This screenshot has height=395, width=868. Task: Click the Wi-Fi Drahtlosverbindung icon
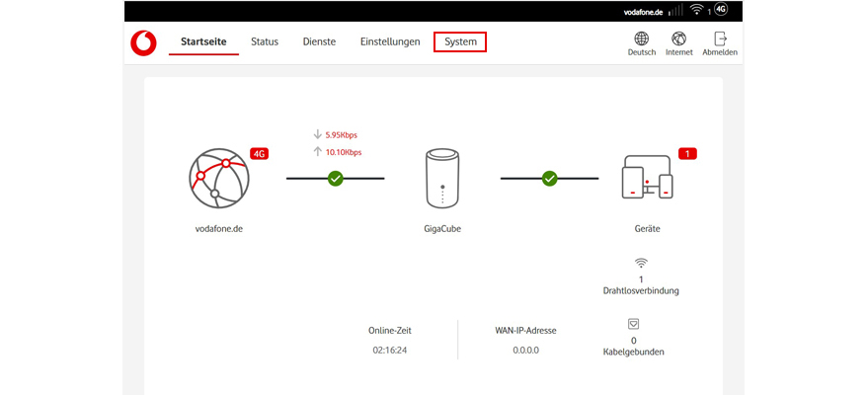coord(641,263)
